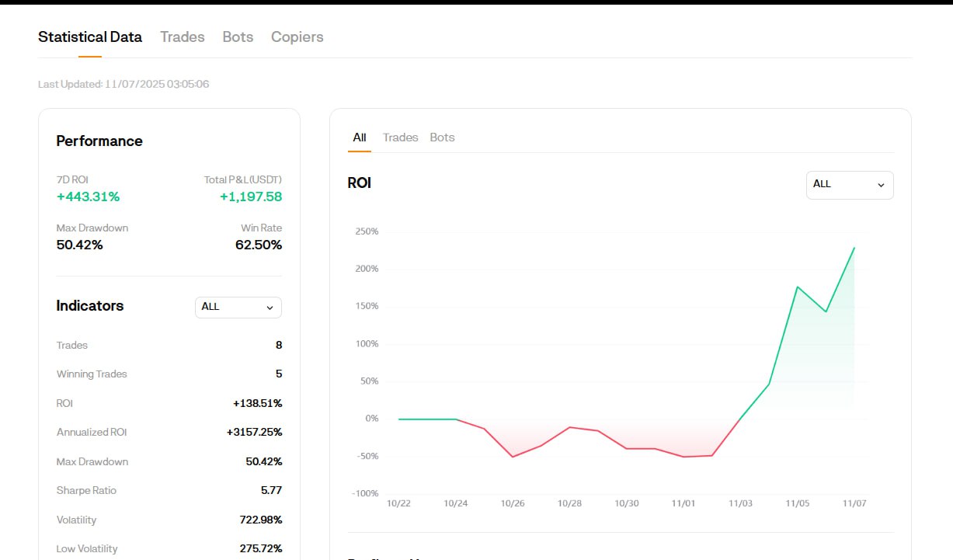This screenshot has width=953, height=560.
Task: Click the 7D ROI value +443.31%
Action: coord(88,197)
